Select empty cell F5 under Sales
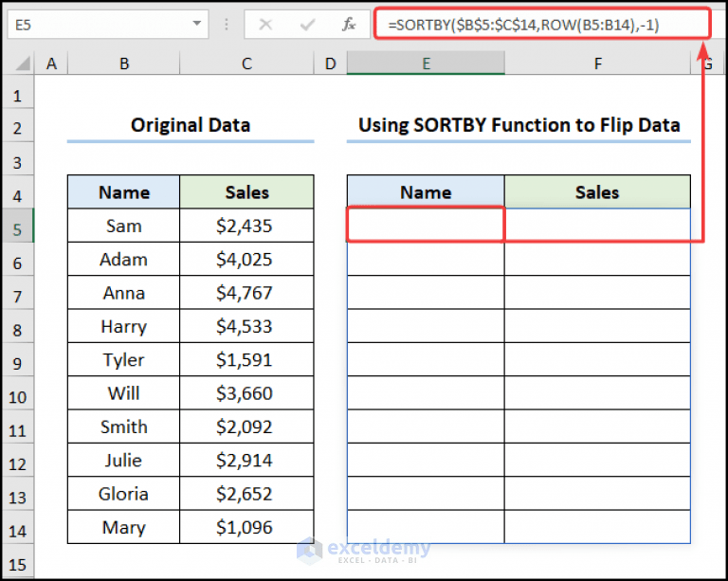Screen dimensions: 728x581 tap(597, 225)
